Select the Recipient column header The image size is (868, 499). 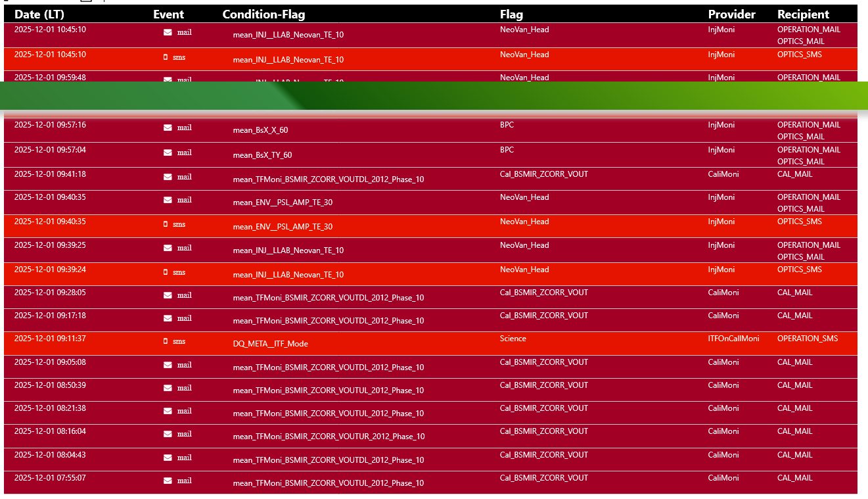803,14
